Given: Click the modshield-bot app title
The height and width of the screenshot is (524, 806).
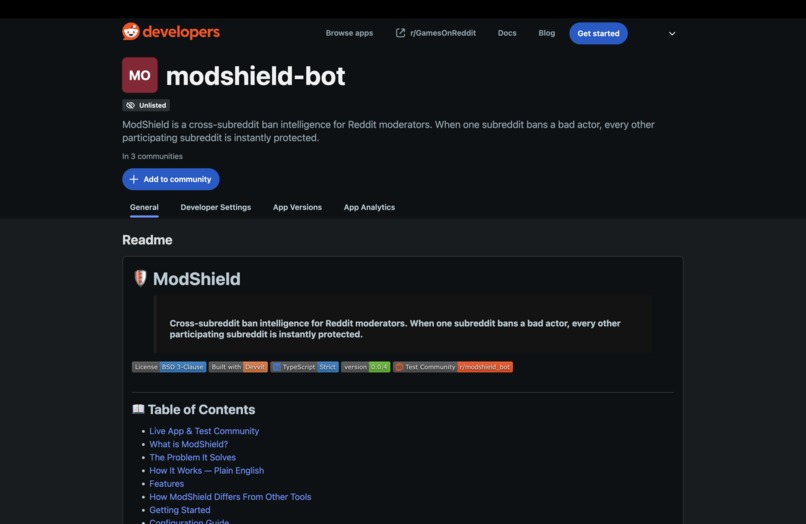Looking at the screenshot, I should pyautogui.click(x=255, y=76).
